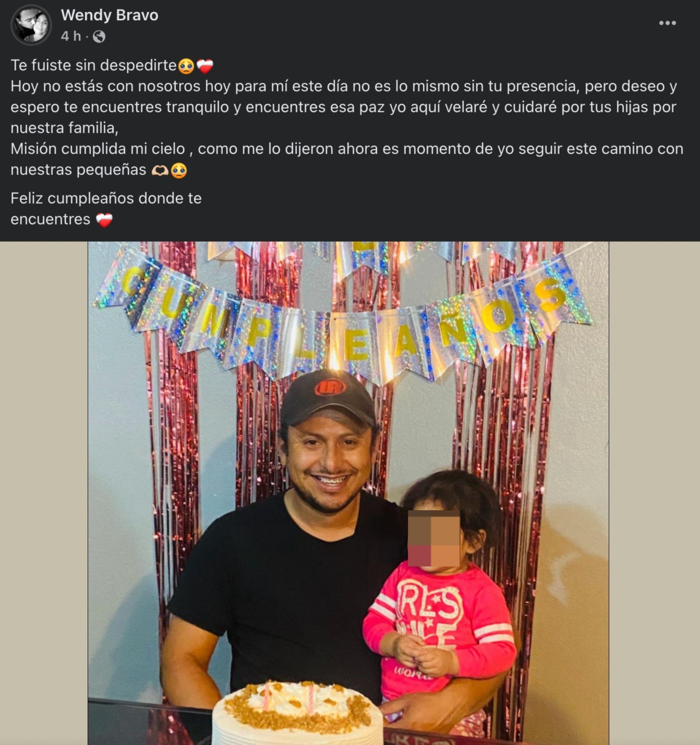The height and width of the screenshot is (745, 700).
Task: Click the public globe privacy icon
Action: coord(99,37)
